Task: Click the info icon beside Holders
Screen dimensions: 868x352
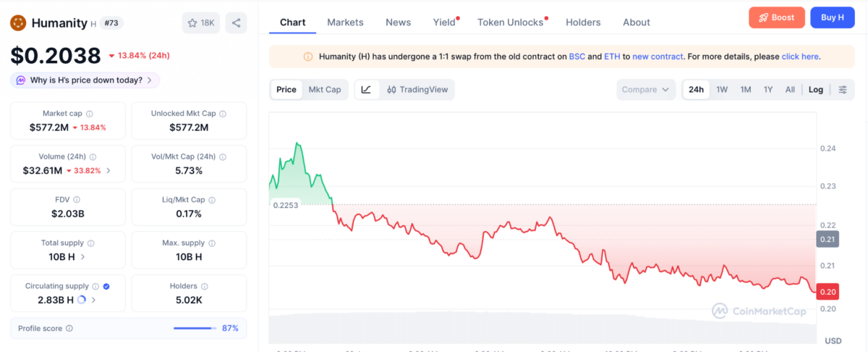Action: pos(205,286)
